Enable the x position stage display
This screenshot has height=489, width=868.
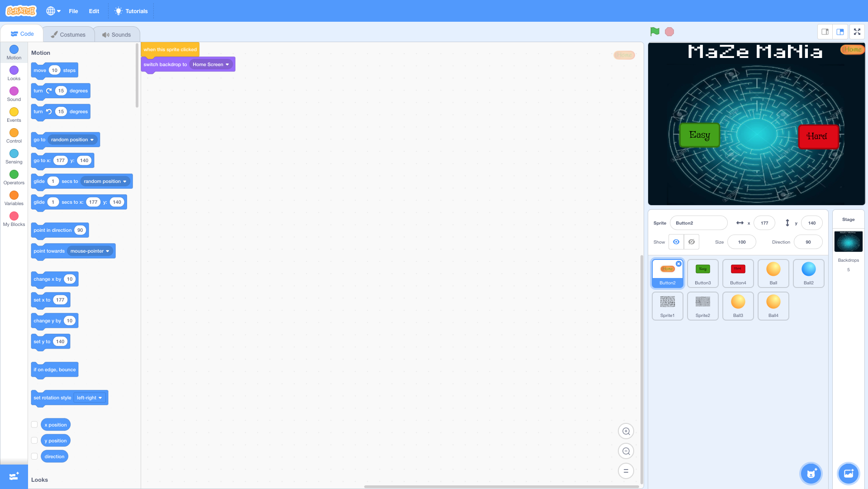click(34, 424)
